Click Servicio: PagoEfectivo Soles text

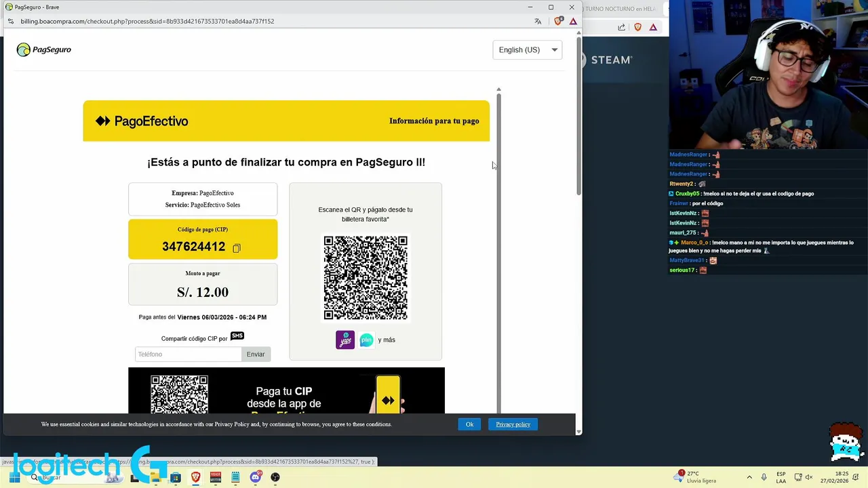pos(203,205)
